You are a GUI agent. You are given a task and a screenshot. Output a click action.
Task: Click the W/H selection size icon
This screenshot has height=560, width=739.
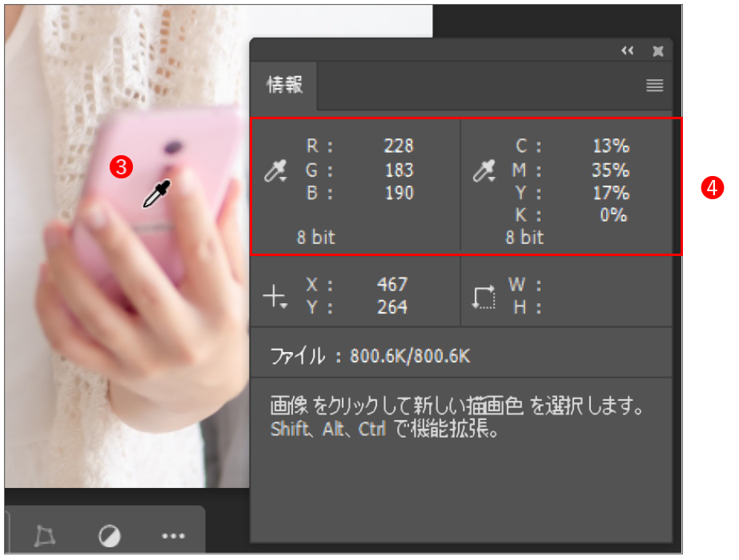click(x=484, y=297)
